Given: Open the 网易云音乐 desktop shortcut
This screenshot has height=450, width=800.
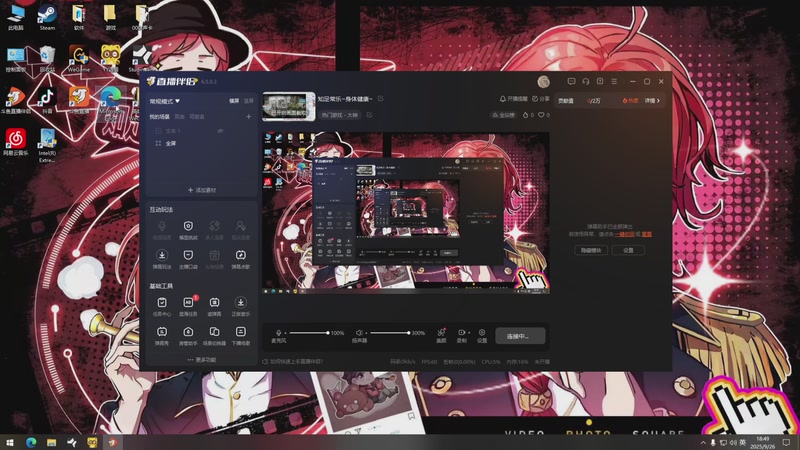Looking at the screenshot, I should point(16,142).
